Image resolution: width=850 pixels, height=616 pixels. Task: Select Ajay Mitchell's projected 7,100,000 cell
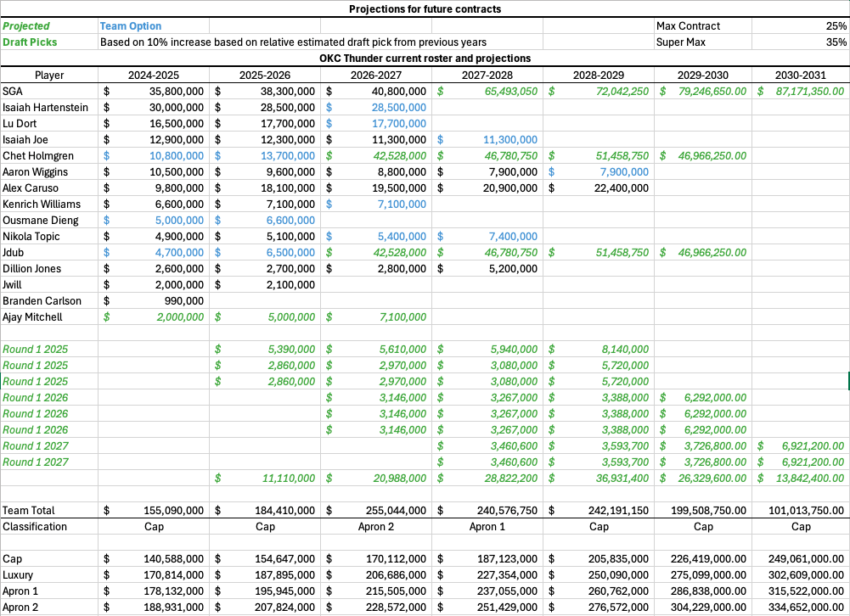coord(376,317)
